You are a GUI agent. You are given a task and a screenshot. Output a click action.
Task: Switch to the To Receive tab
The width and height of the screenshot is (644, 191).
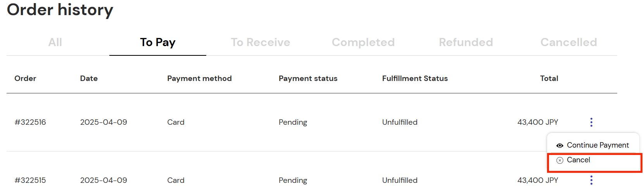[x=261, y=42]
